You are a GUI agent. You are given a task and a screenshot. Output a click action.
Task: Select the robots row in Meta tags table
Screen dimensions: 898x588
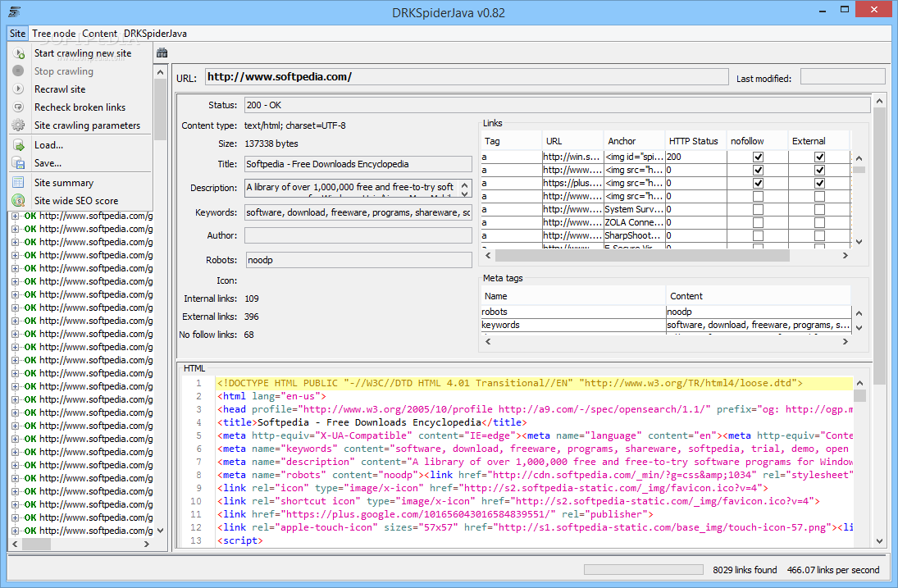click(x=665, y=312)
